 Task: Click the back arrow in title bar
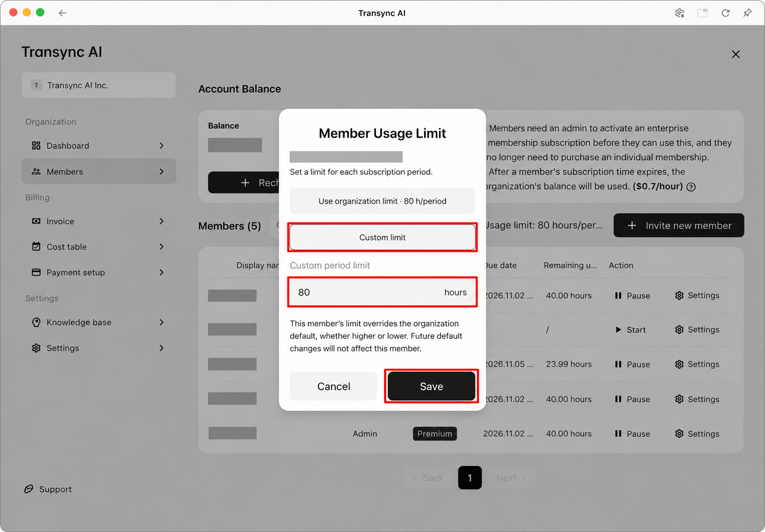63,13
